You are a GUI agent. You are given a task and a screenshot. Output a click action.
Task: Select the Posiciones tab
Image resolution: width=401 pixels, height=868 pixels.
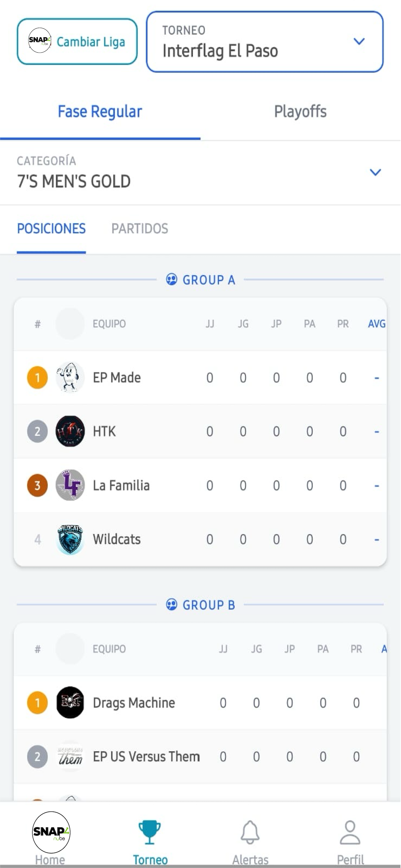51,229
